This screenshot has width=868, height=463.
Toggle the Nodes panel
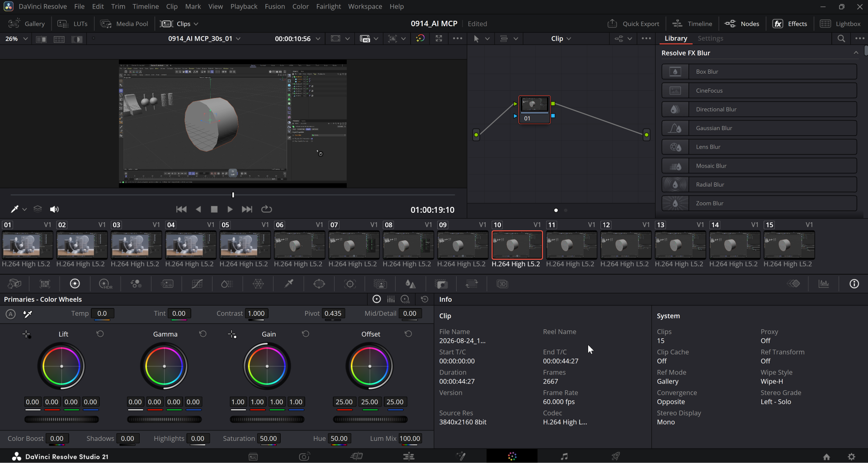(742, 23)
